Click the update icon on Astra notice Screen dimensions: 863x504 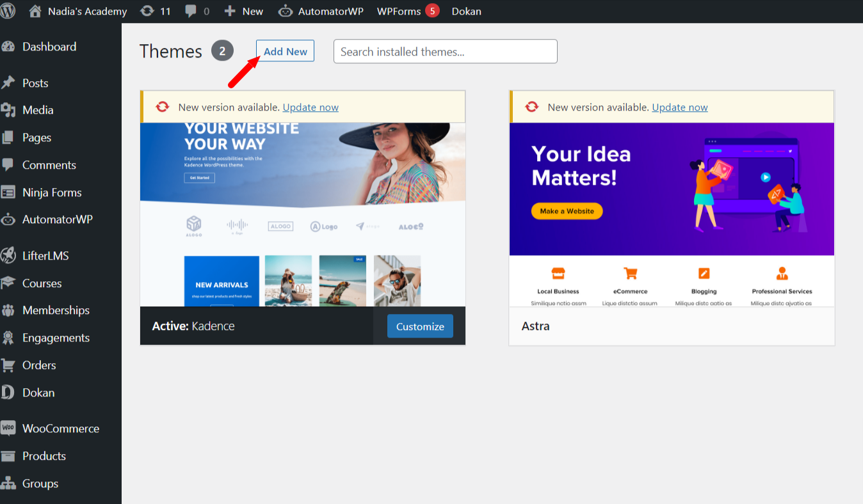[532, 107]
